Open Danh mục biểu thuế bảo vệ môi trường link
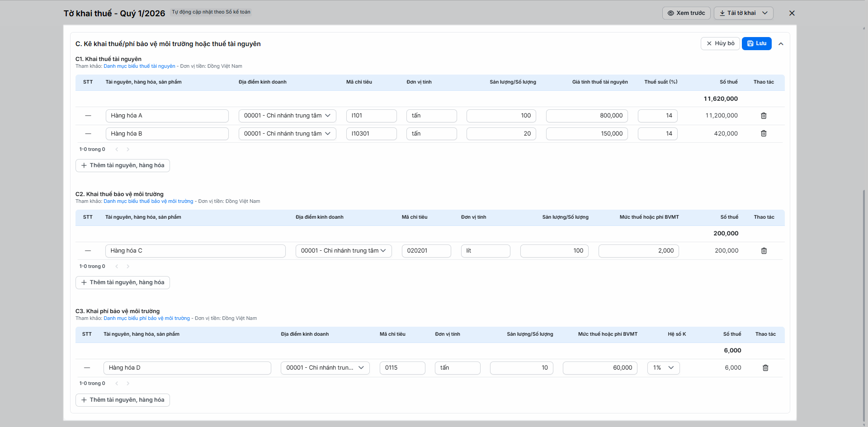 (148, 201)
